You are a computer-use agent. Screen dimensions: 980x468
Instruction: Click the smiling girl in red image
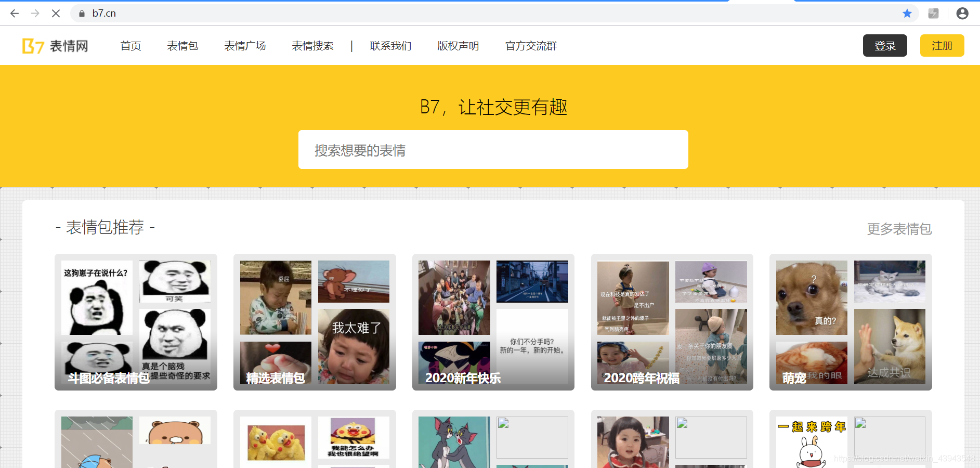633,443
